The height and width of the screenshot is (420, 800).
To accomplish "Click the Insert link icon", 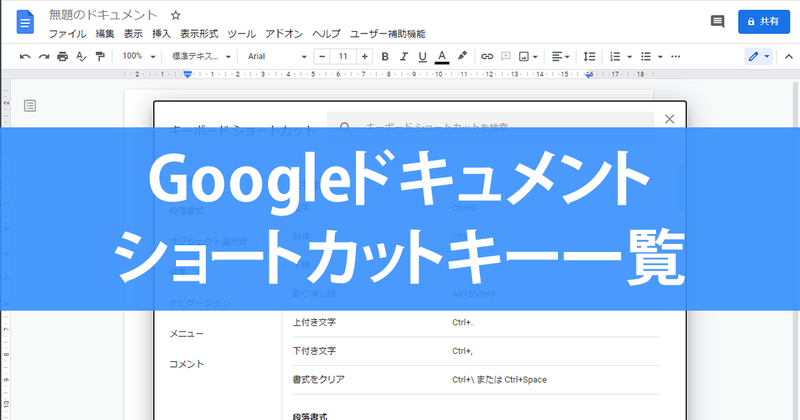I will click(487, 57).
